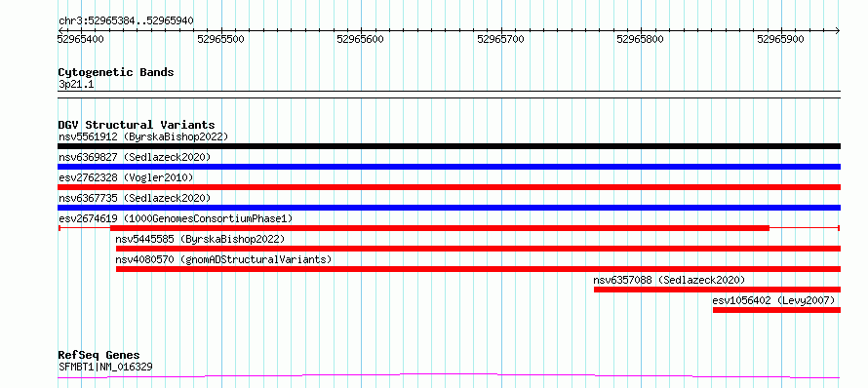Click ruler tick label 52965700
868x388 pixels.
[500, 39]
